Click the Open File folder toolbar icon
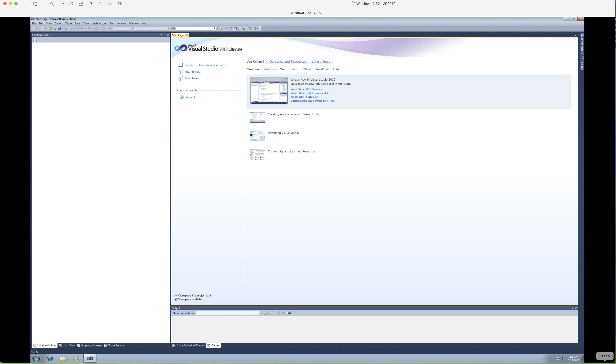Image resolution: width=616 pixels, height=364 pixels. pyautogui.click(x=50, y=28)
